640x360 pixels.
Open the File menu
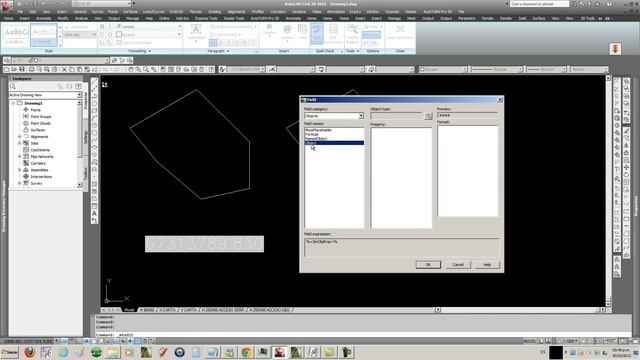pos(20,12)
